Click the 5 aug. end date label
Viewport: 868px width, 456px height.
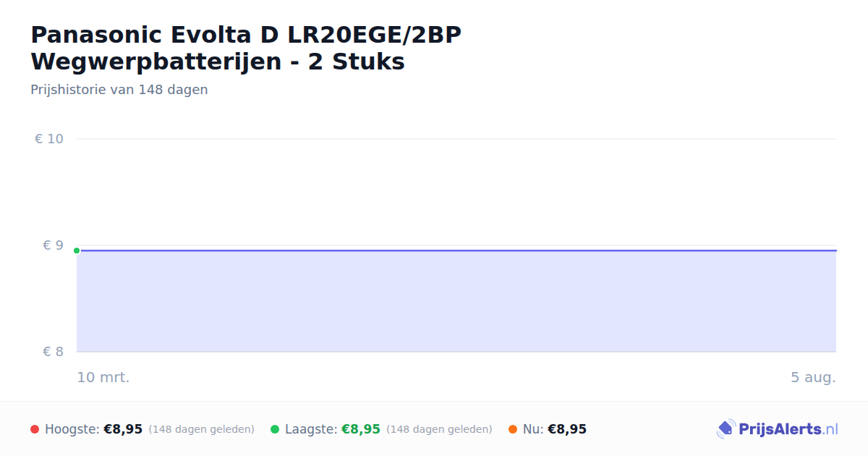coord(813,378)
